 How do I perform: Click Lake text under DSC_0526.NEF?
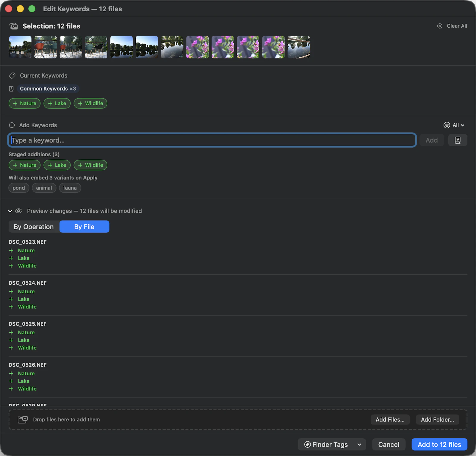pyautogui.click(x=24, y=381)
